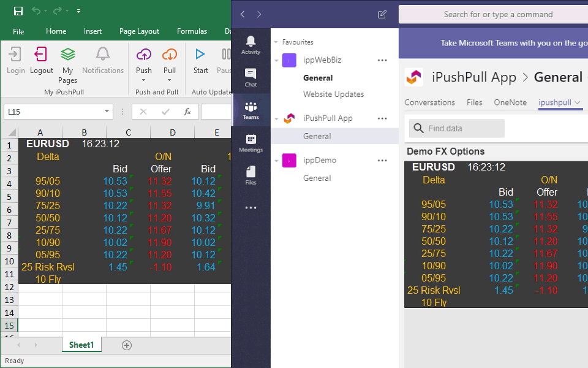Screen dimensions: 588x368
Task: Click the Push cloud upload icon
Action: point(143,55)
